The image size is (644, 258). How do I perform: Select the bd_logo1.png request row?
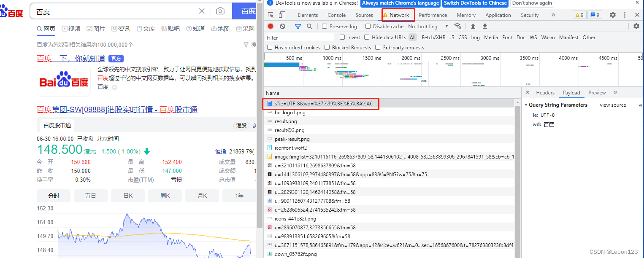(389, 113)
